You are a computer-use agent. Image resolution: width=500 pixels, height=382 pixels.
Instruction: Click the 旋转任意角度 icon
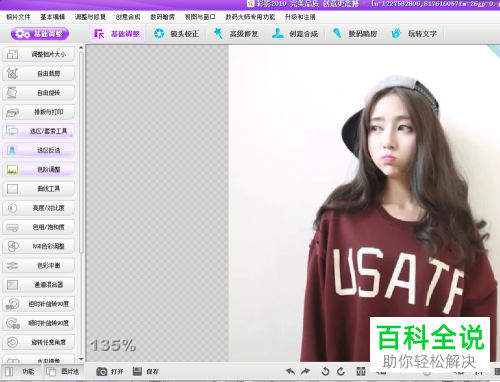(x=12, y=342)
